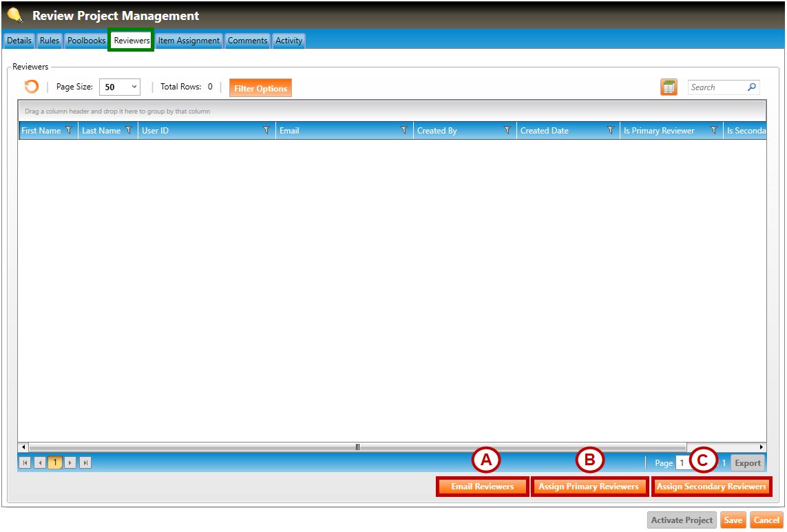Click the horizontal scrollbar thumb
The width and height of the screenshot is (787, 532).
pos(357,447)
